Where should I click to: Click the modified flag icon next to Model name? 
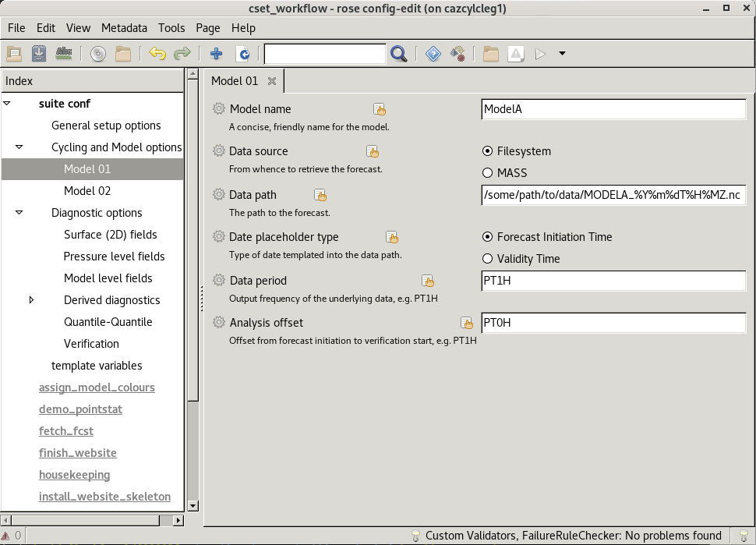[380, 109]
